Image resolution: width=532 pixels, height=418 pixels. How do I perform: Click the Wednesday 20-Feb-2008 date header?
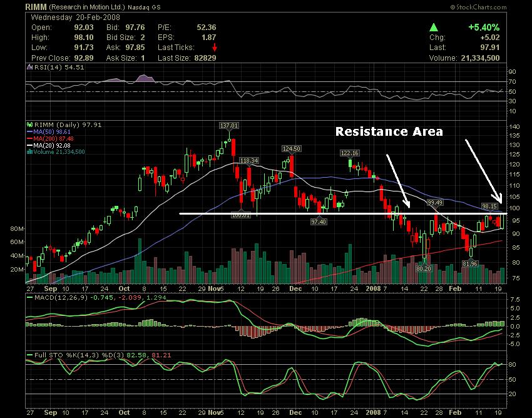pyautogui.click(x=75, y=18)
